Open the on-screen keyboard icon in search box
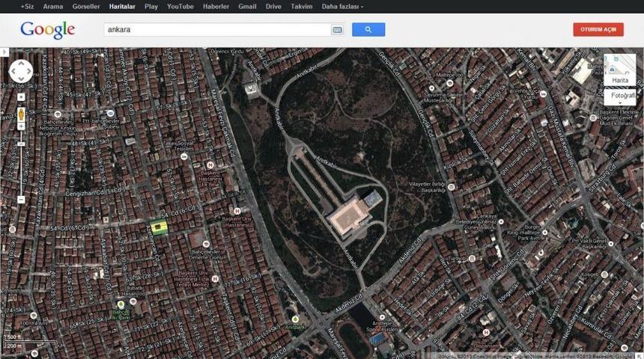 [x=337, y=29]
